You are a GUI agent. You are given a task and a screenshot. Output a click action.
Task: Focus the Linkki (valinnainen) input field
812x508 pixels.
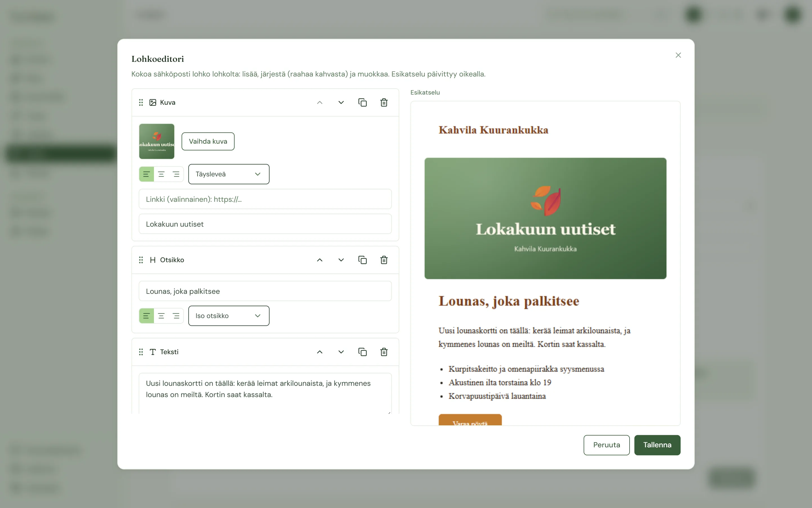(265, 199)
